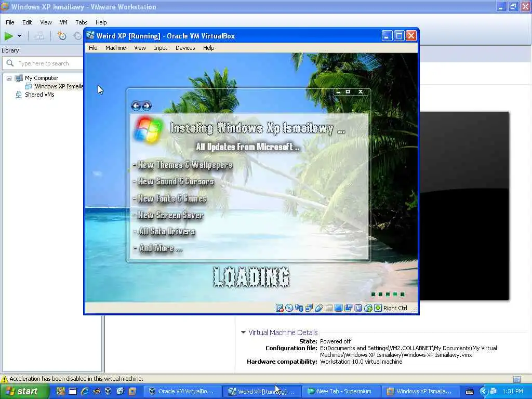Click the keyboard icon in system tray
Image resolution: width=532 pixels, height=399 pixels.
coord(470,392)
